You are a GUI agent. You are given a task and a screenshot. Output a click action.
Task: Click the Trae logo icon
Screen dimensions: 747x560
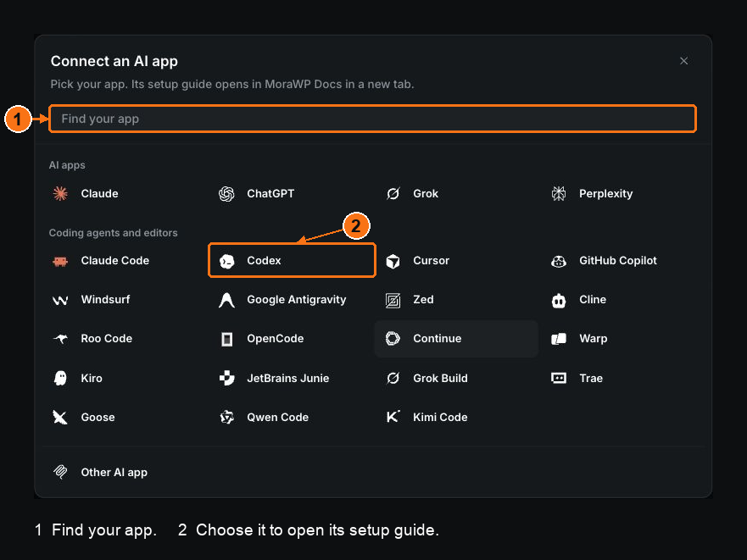tap(559, 378)
